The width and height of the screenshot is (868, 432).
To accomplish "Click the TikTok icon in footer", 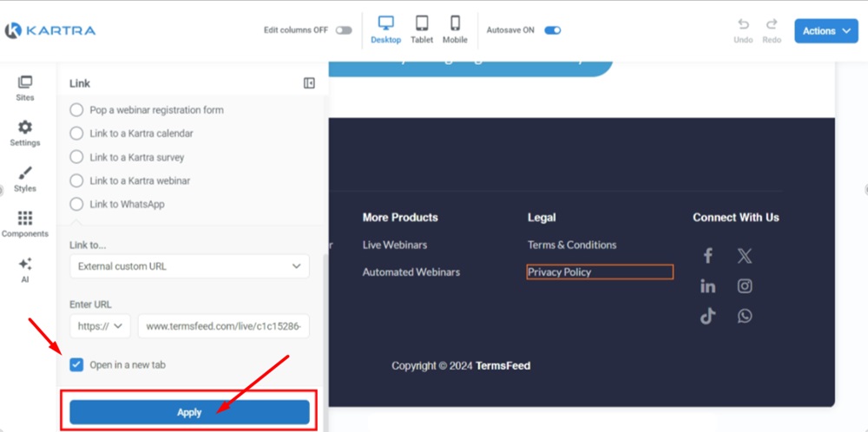I will click(x=707, y=316).
